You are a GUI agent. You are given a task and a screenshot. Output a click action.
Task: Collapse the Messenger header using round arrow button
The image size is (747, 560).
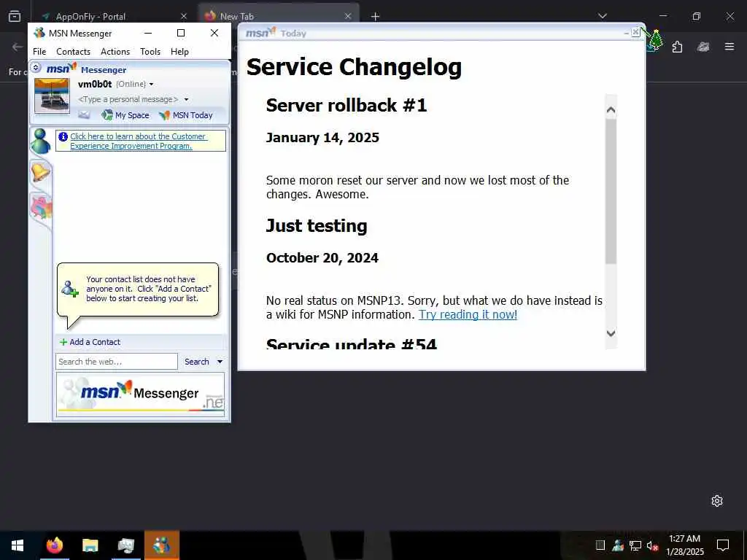pos(36,68)
